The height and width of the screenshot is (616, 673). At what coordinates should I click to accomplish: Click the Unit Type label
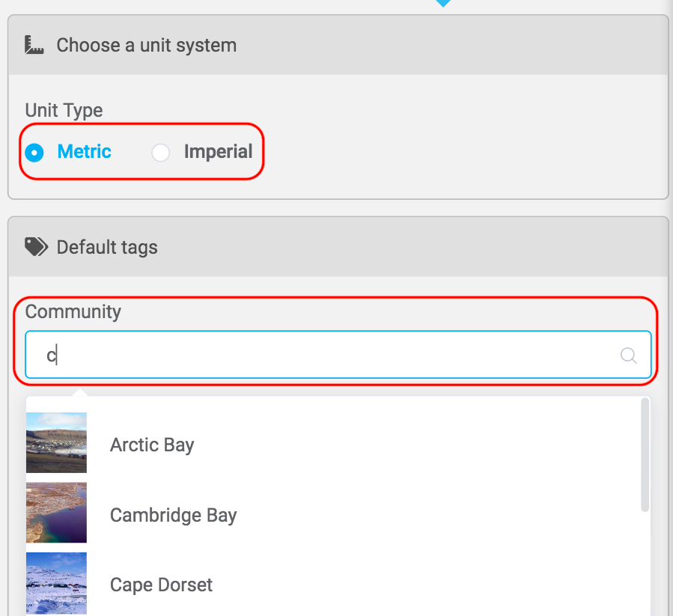[64, 110]
